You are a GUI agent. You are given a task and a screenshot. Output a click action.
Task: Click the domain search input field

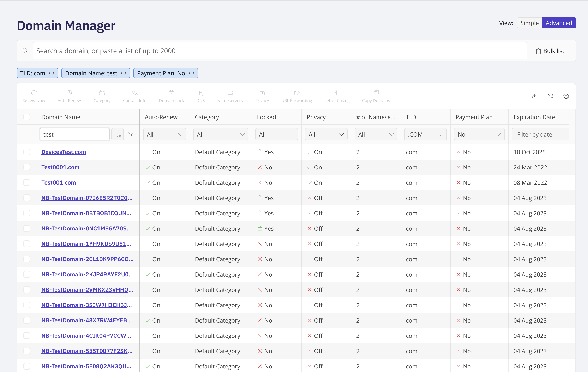coord(280,51)
